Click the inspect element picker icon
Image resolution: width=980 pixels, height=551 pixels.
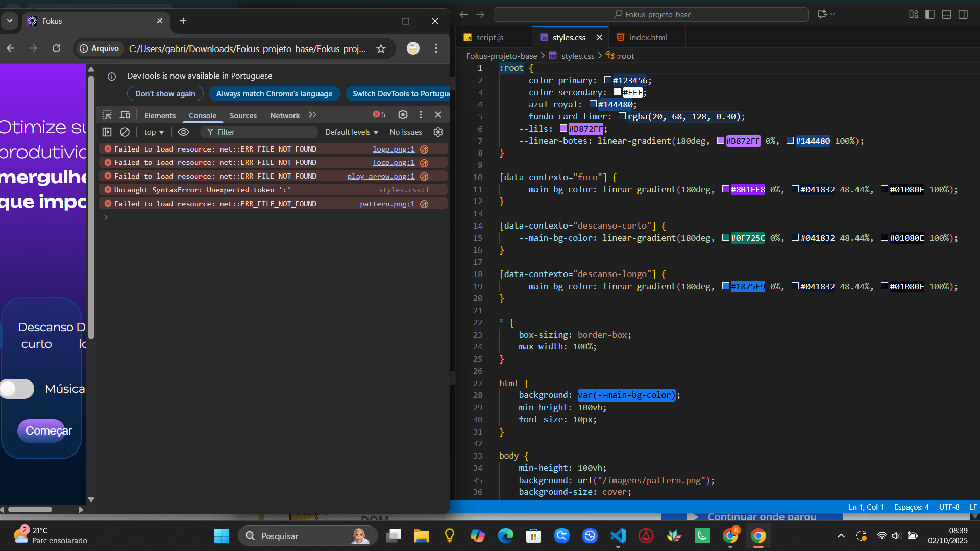[x=107, y=115]
